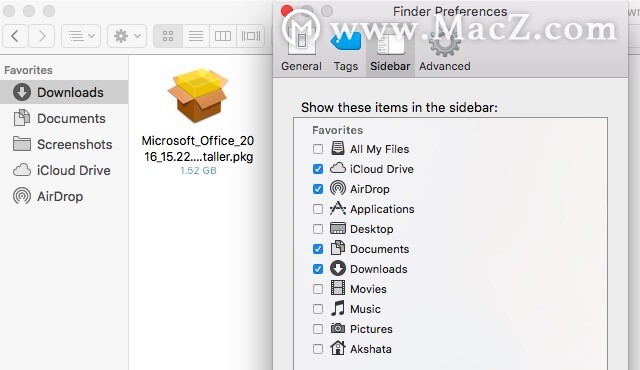Viewport: 640px width, 370px height.
Task: Click the Akshata label in preferences
Action: (x=371, y=349)
